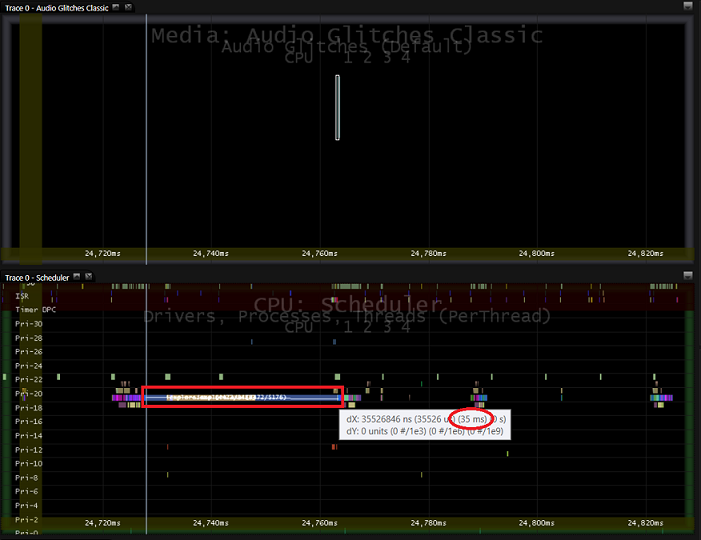Image resolution: width=701 pixels, height=540 pixels.
Task: Select the Pri-30 row label
Action: pos(29,324)
